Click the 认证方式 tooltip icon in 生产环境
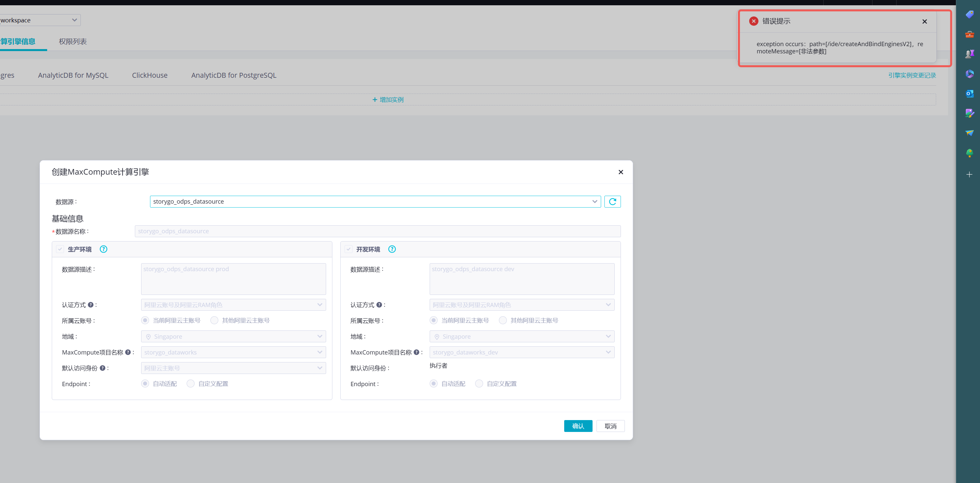The width and height of the screenshot is (980, 483). [x=91, y=305]
